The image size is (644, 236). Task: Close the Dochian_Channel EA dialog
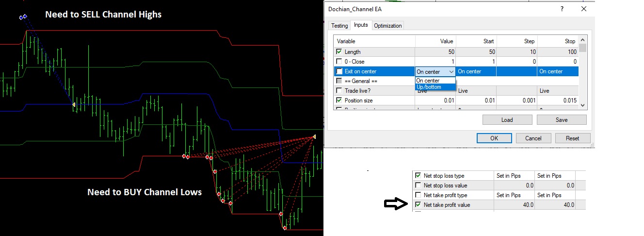point(584,9)
